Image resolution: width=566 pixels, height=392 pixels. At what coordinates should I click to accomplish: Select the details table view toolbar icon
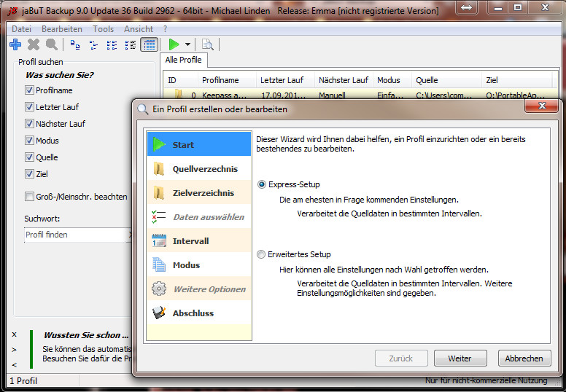pos(149,44)
